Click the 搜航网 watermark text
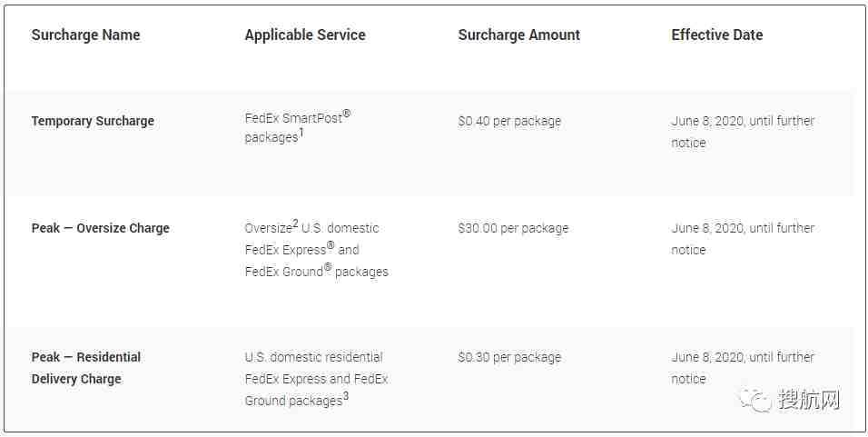868x437 pixels. [809, 400]
